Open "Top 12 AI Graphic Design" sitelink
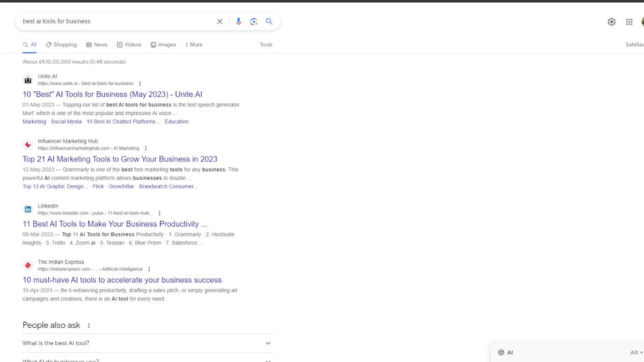The width and height of the screenshot is (644, 362). coord(54,187)
